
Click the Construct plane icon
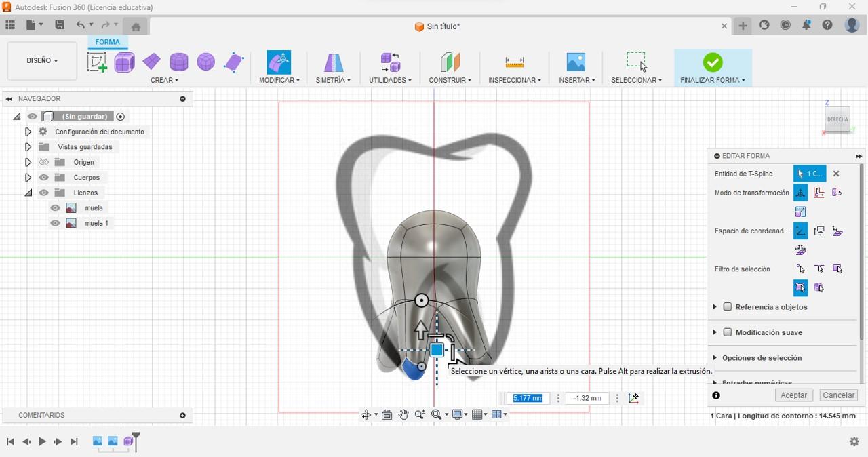point(450,62)
